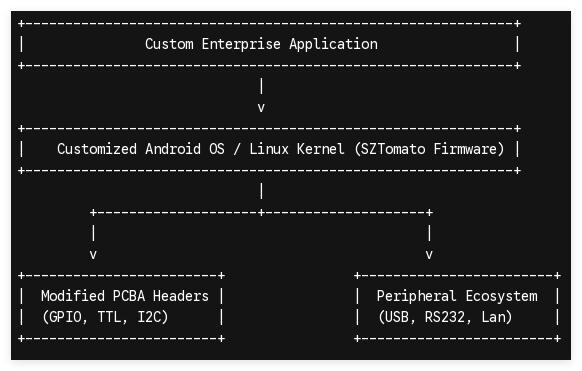
Task: Click the down arrow above Modified PCBA Headers
Action: coord(93,255)
